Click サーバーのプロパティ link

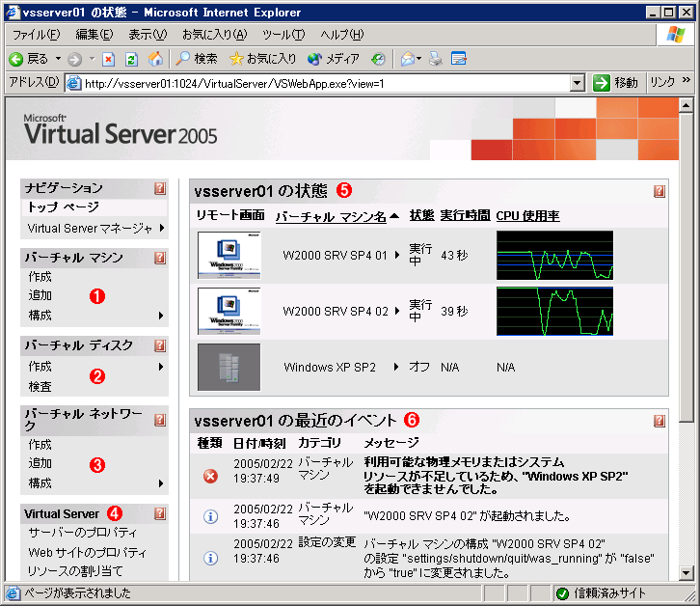click(x=83, y=533)
